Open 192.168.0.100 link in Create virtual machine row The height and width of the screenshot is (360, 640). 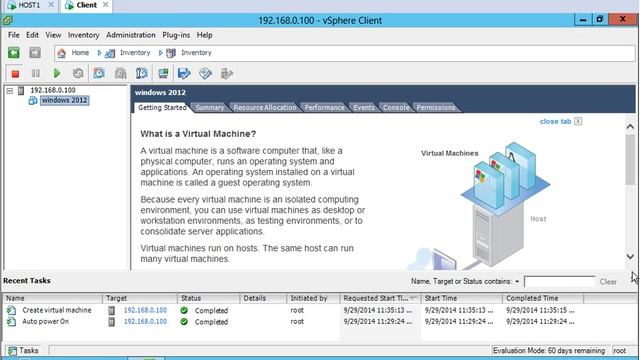[145, 310]
